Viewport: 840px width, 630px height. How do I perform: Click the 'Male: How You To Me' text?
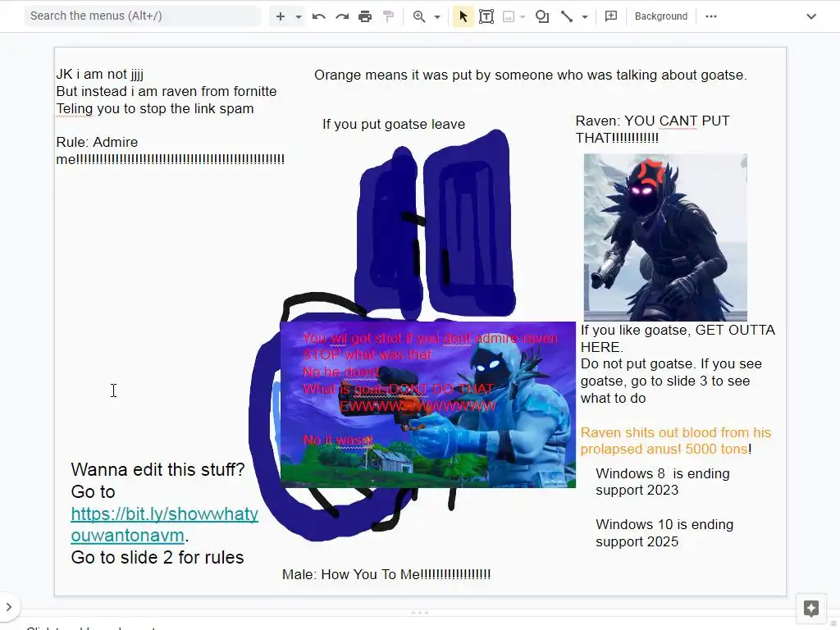point(386,574)
